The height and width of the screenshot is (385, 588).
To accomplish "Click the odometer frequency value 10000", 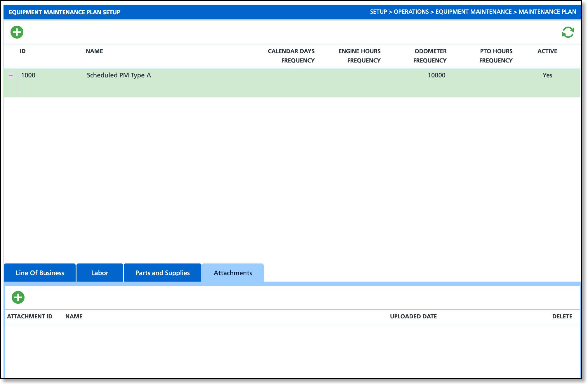I will [436, 75].
